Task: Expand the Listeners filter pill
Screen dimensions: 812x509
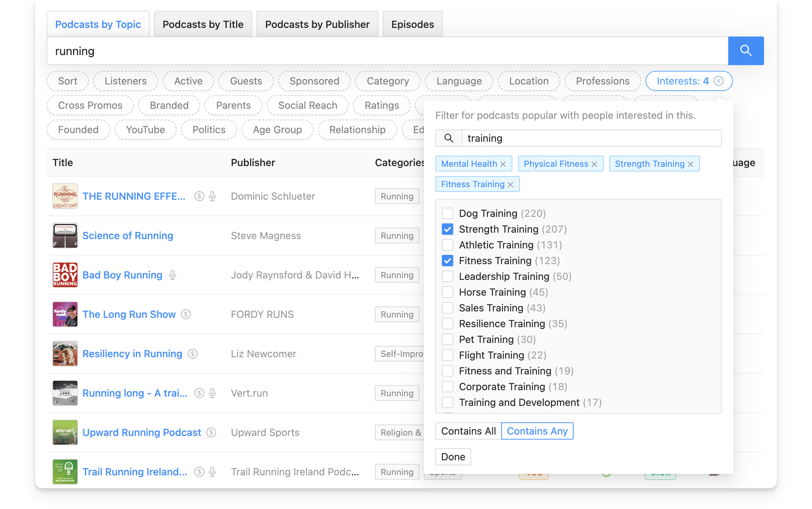Action: pyautogui.click(x=125, y=81)
